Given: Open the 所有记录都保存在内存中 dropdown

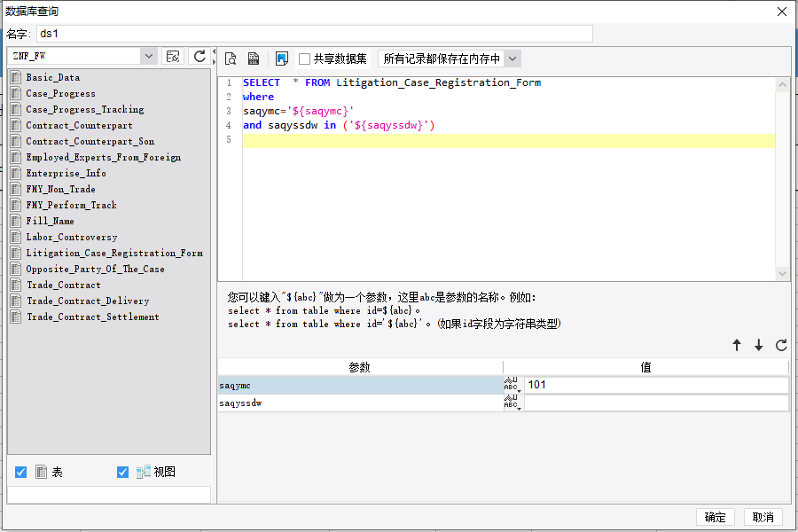Looking at the screenshot, I should (x=512, y=59).
